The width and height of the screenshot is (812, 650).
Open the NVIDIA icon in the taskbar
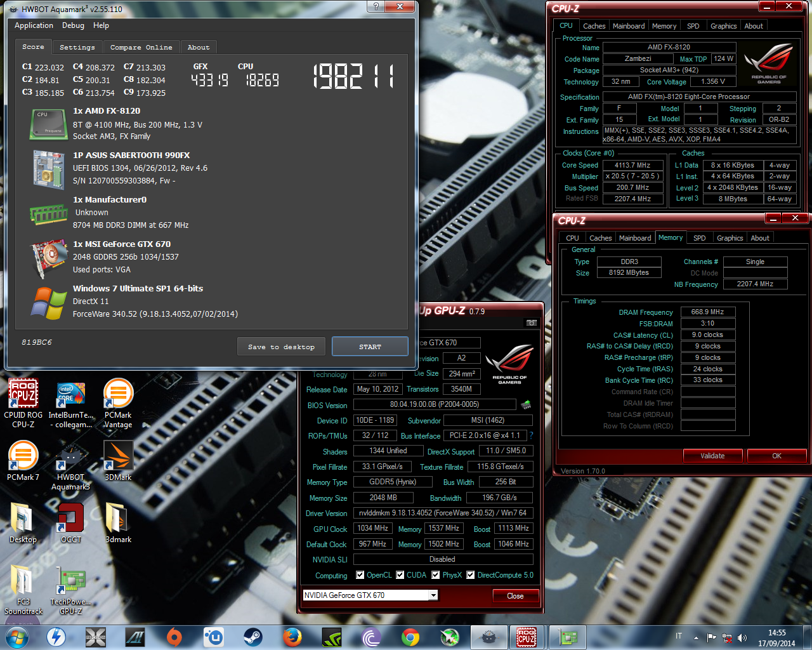332,637
